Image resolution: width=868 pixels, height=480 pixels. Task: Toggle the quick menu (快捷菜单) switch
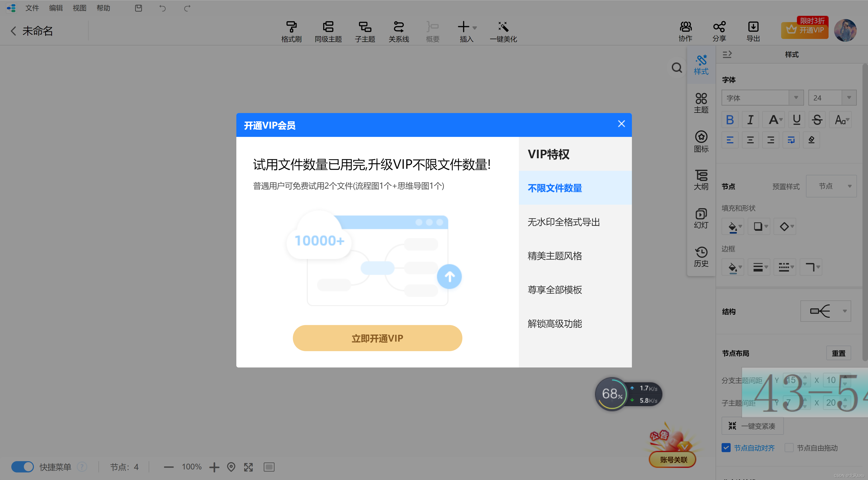(22, 466)
